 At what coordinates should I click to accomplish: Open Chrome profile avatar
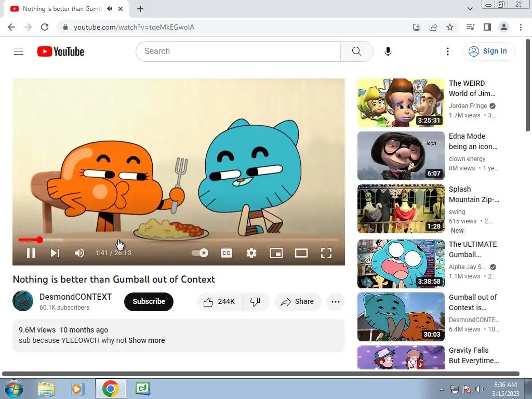(x=504, y=27)
